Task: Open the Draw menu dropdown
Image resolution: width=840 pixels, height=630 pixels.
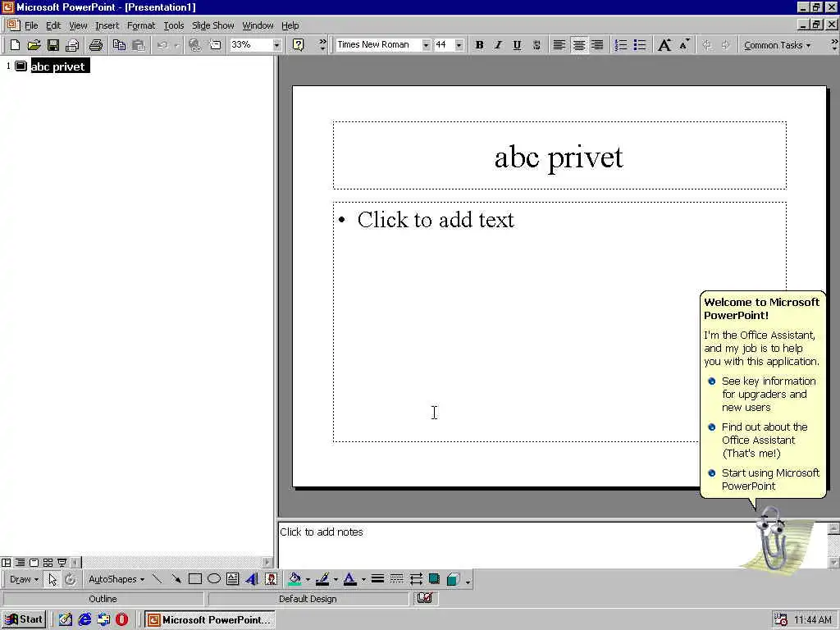Action: (24, 579)
